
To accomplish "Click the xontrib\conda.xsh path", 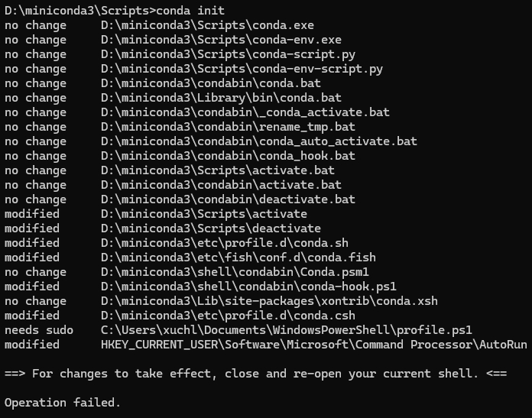I will point(269,301).
